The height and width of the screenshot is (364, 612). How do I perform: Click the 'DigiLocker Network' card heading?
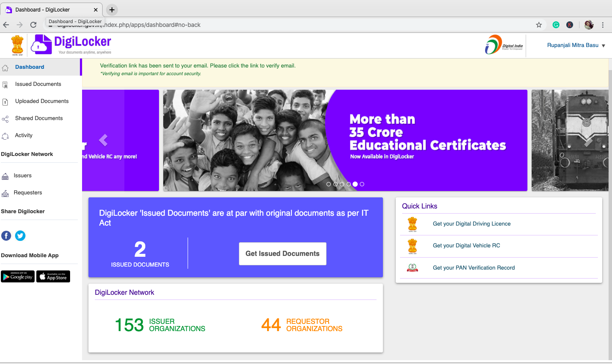point(124,292)
